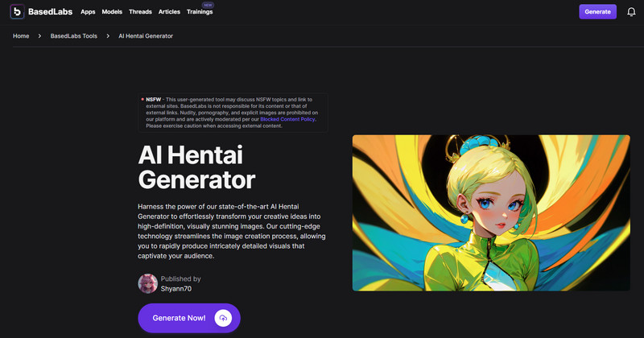The width and height of the screenshot is (644, 338).
Task: Open the Apps menu
Action: 88,12
